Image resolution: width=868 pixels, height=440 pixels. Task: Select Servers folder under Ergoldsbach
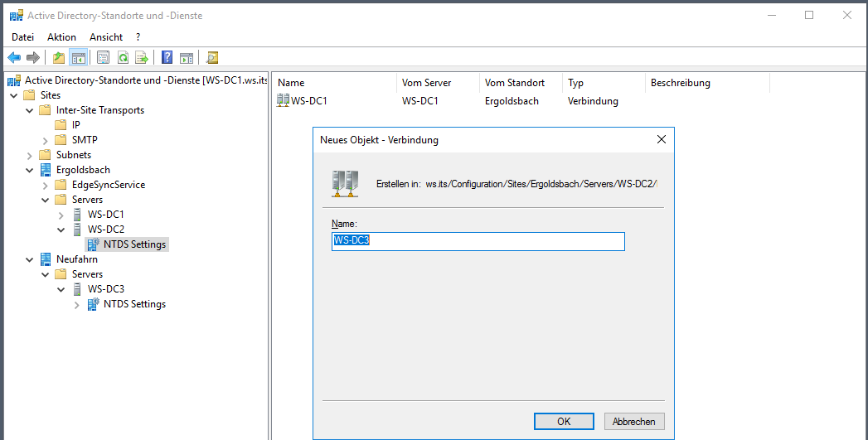pos(79,200)
